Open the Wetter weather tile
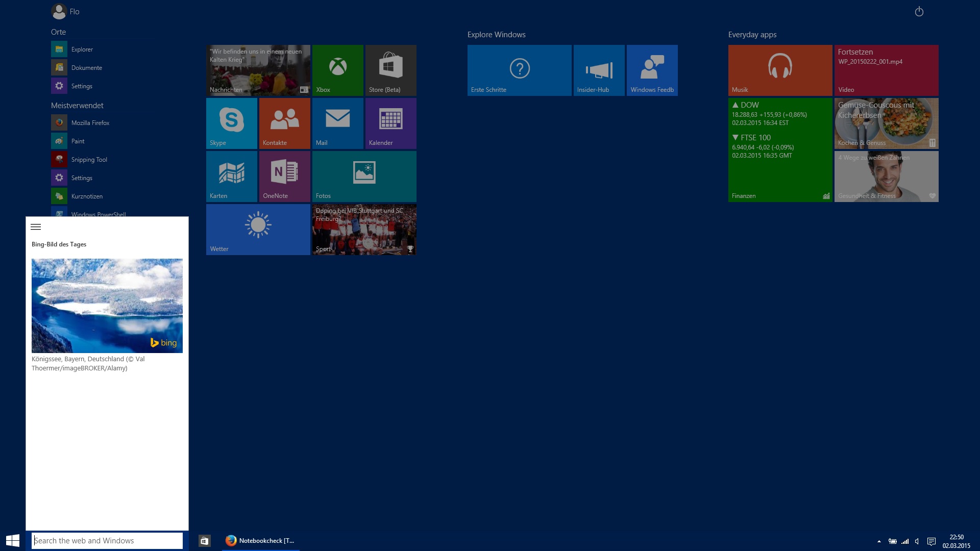The image size is (980, 551). pyautogui.click(x=258, y=230)
